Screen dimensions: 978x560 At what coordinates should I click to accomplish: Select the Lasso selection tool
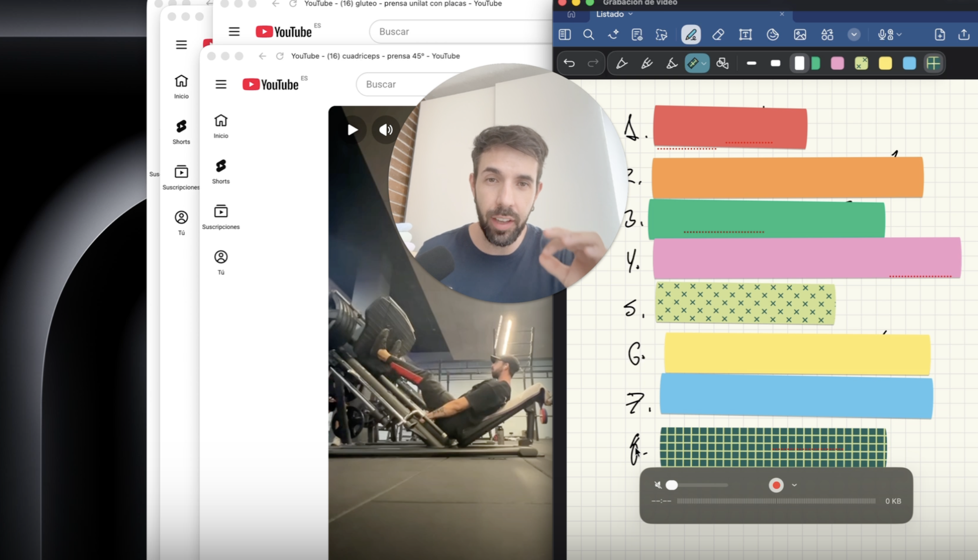tap(661, 34)
